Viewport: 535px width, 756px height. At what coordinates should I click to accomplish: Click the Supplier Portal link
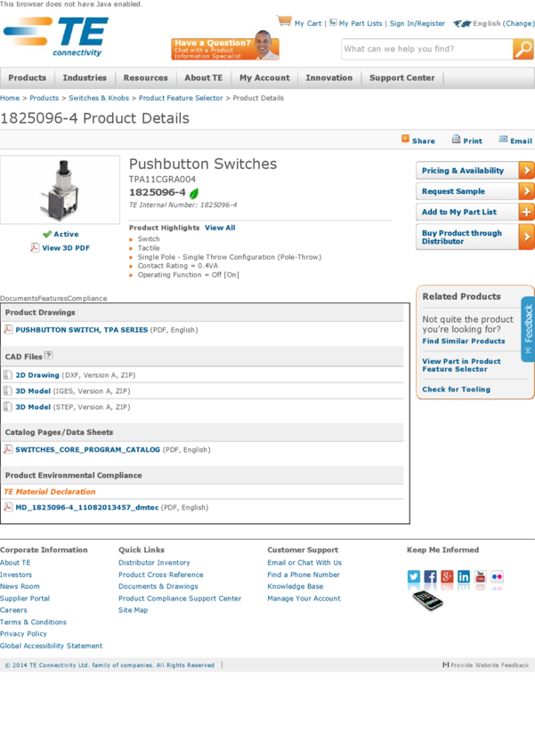tap(25, 599)
